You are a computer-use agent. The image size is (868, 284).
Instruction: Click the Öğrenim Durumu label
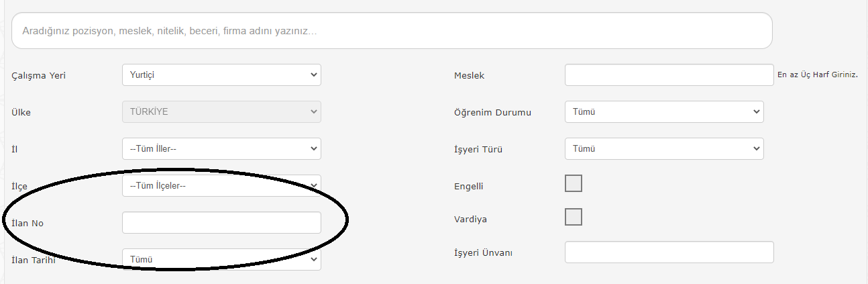tap(492, 112)
